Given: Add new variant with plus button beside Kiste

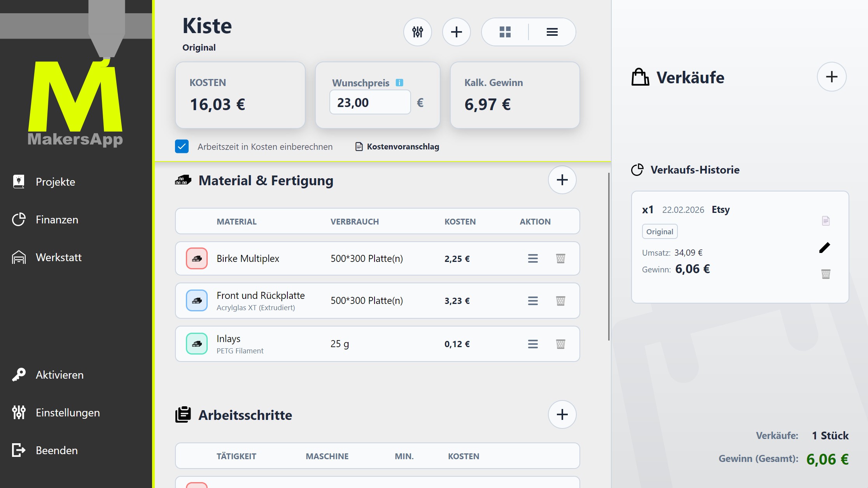Looking at the screenshot, I should coord(457,32).
